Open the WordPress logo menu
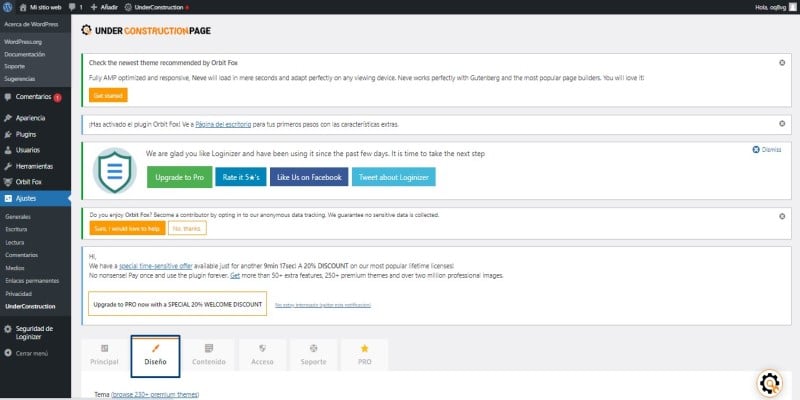The image size is (800, 400). (x=8, y=7)
